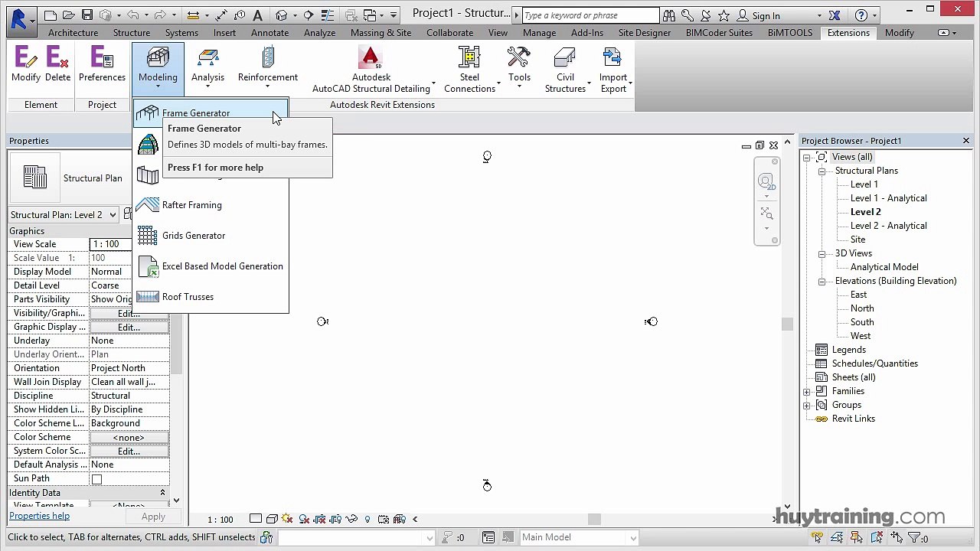Viewport: 980px width, 551px height.
Task: Click the Apply button in Properties
Action: click(x=153, y=517)
